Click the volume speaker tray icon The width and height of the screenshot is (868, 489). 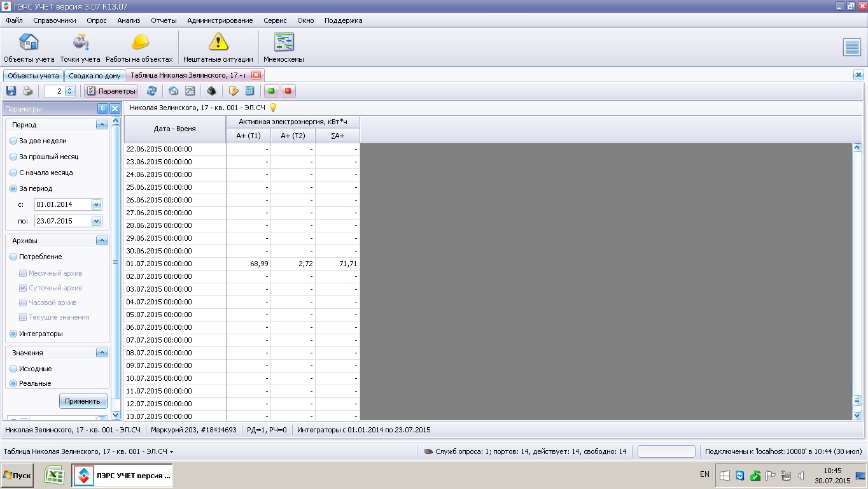801,476
